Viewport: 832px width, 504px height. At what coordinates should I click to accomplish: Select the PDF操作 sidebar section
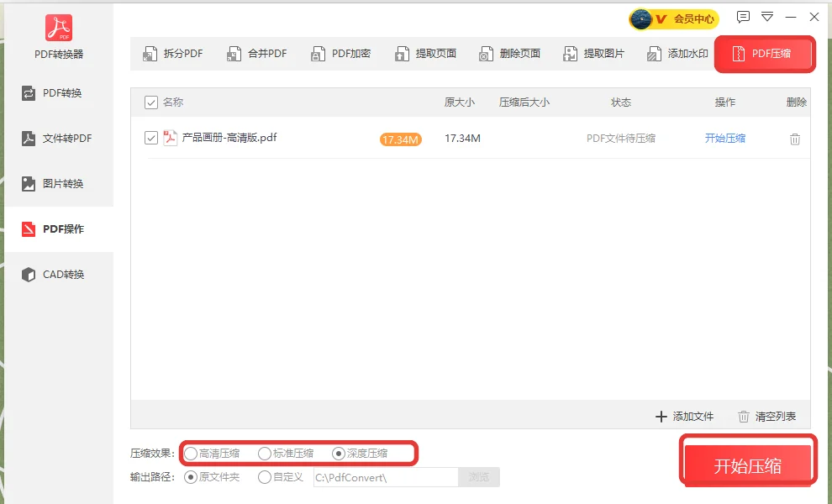(59, 229)
